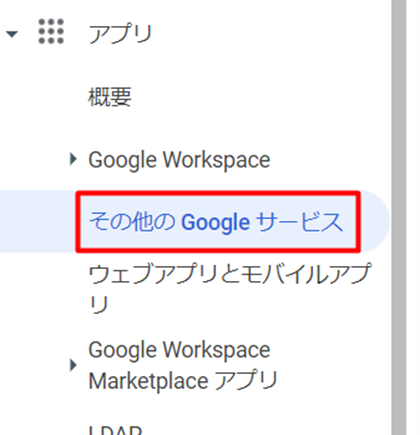Select the partially visible LDAP item
This screenshot has width=420, height=435.
click(115, 430)
